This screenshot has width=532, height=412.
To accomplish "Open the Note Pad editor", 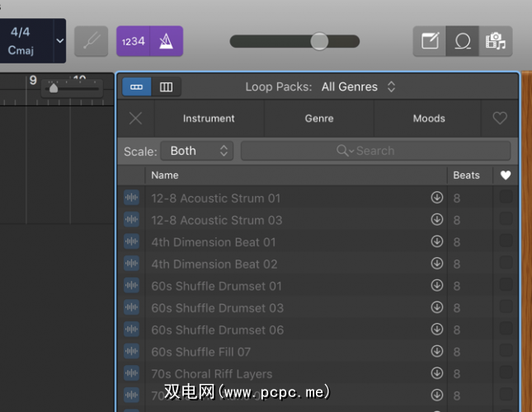I will coord(430,41).
